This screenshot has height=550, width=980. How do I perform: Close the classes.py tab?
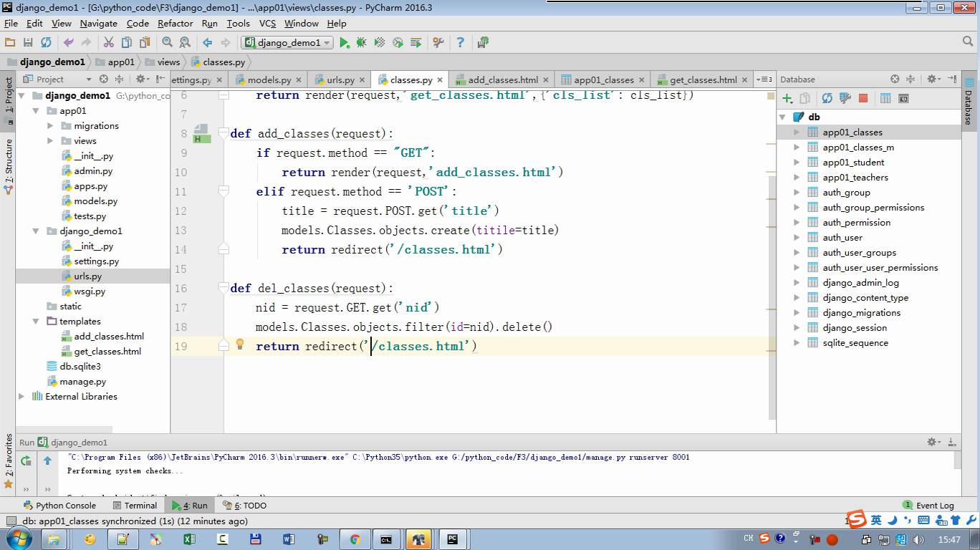click(x=441, y=80)
